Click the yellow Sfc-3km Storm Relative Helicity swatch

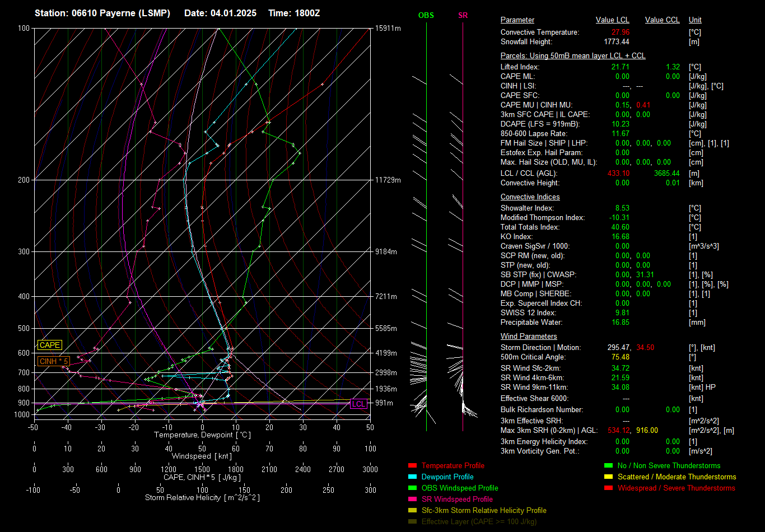pos(413,510)
